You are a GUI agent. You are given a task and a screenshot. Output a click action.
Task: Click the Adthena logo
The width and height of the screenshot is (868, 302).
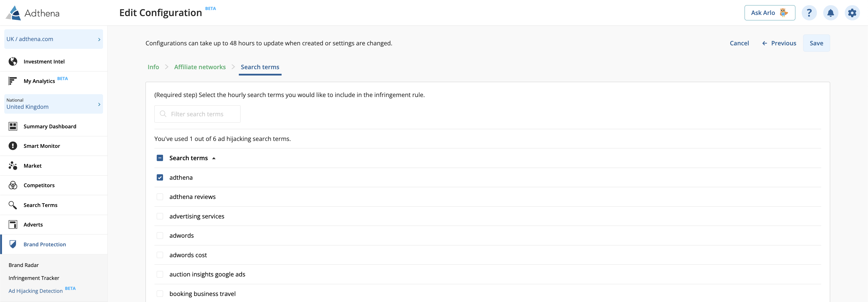[33, 13]
